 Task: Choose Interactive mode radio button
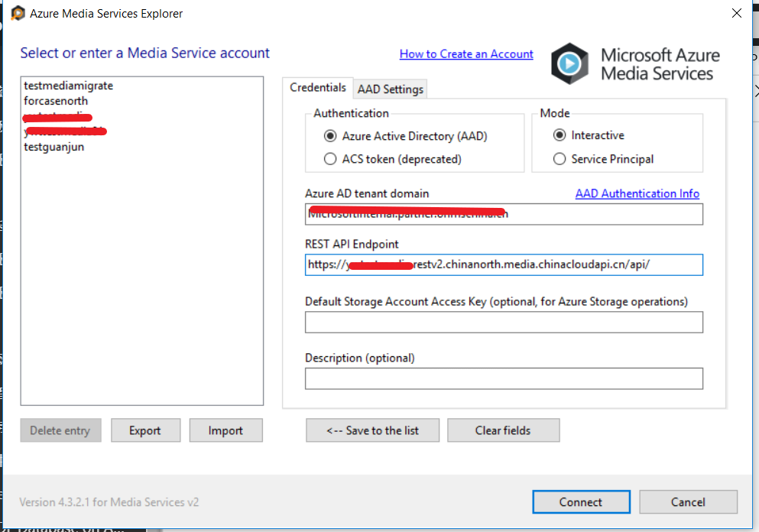point(560,135)
